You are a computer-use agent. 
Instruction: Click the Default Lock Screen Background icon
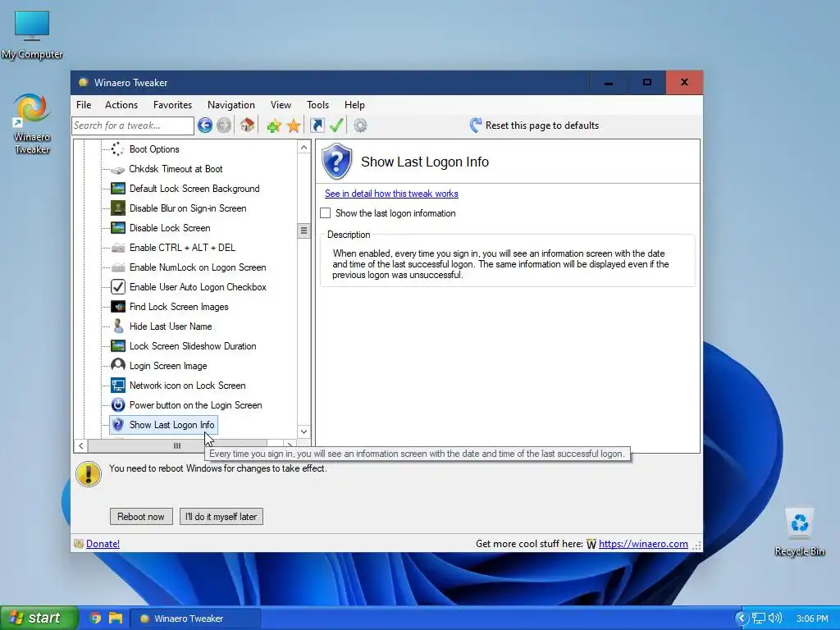[x=118, y=189]
